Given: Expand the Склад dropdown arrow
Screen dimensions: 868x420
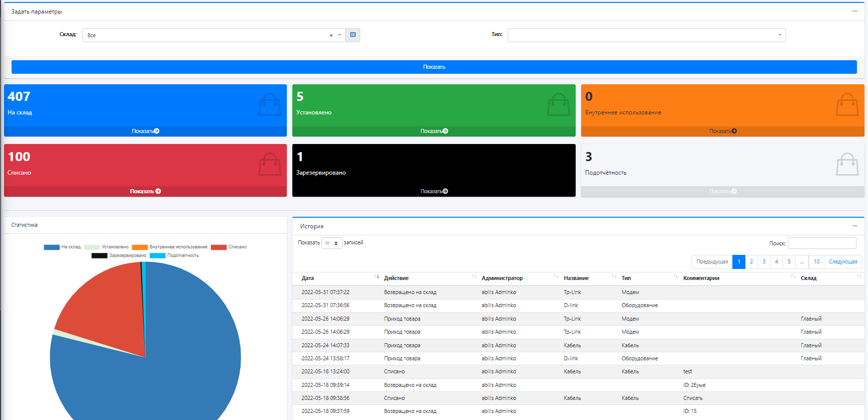Looking at the screenshot, I should tap(340, 35).
